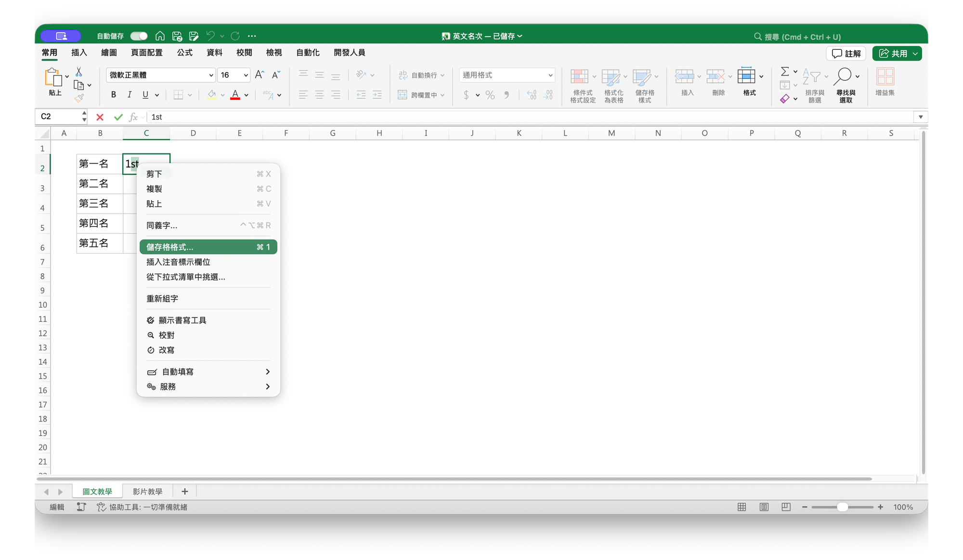Viewport: 963px width, 560px height.
Task: Click the 註解 comments button
Action: coord(846,53)
